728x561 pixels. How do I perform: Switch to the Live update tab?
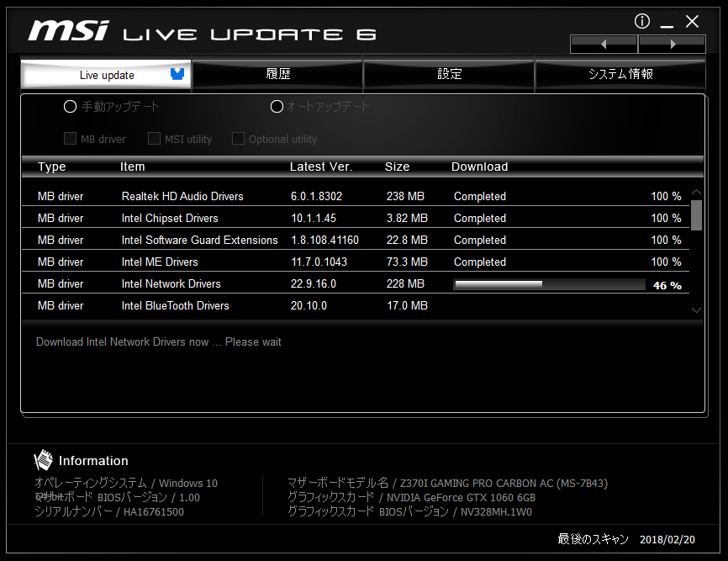coord(106,74)
